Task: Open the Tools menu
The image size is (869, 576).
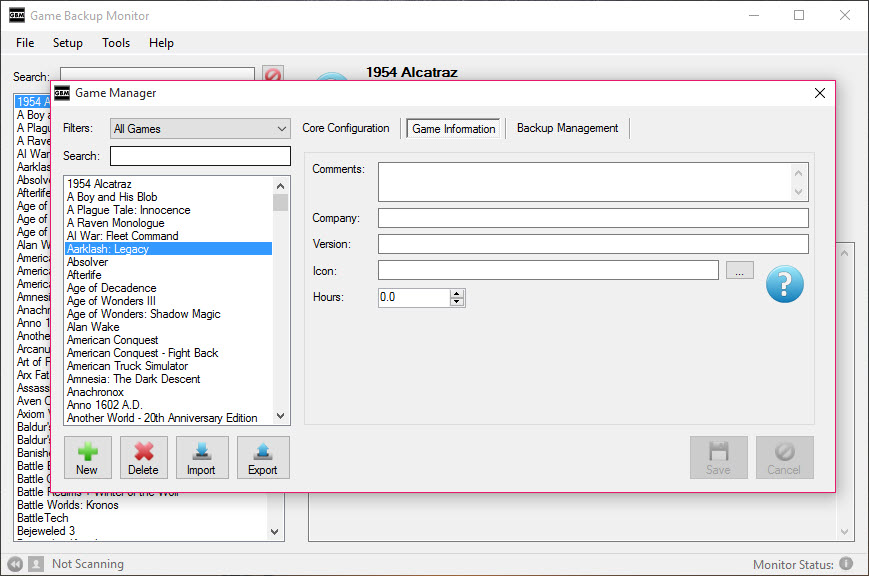Action: click(116, 43)
